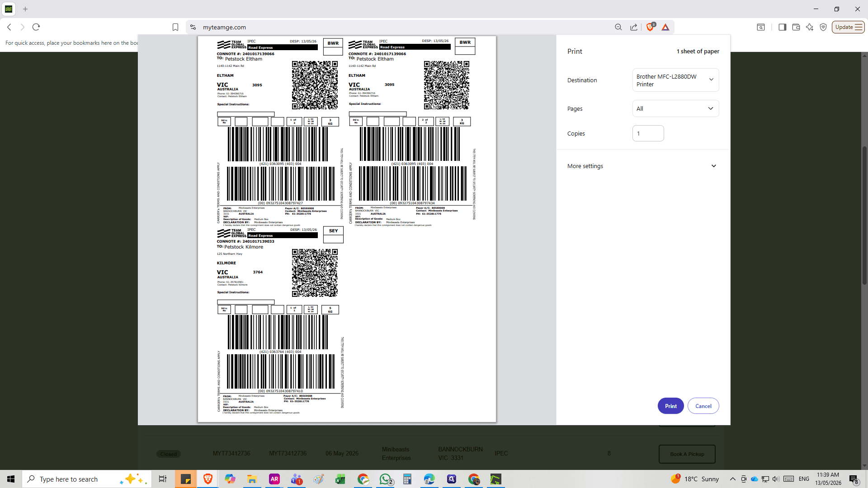This screenshot has height=488, width=868.
Task: Open the zoom level indicator
Action: [x=618, y=27]
